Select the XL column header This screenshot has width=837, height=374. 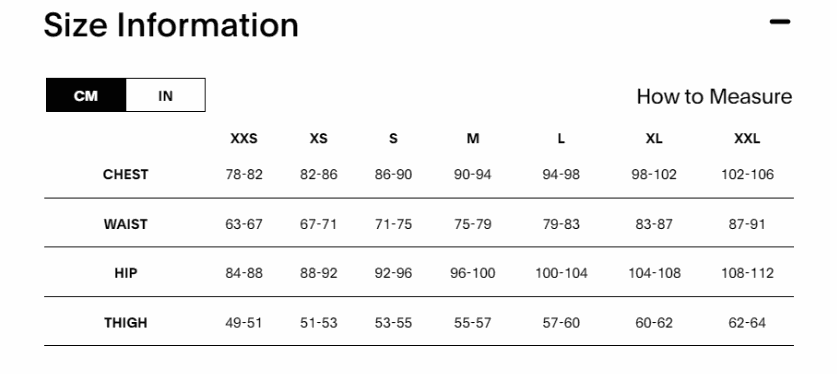pos(654,139)
